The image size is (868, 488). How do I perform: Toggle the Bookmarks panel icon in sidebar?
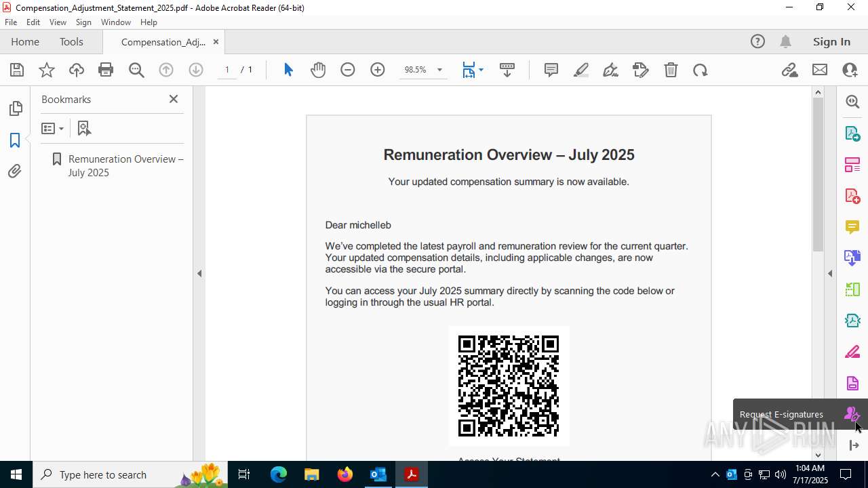coord(15,140)
